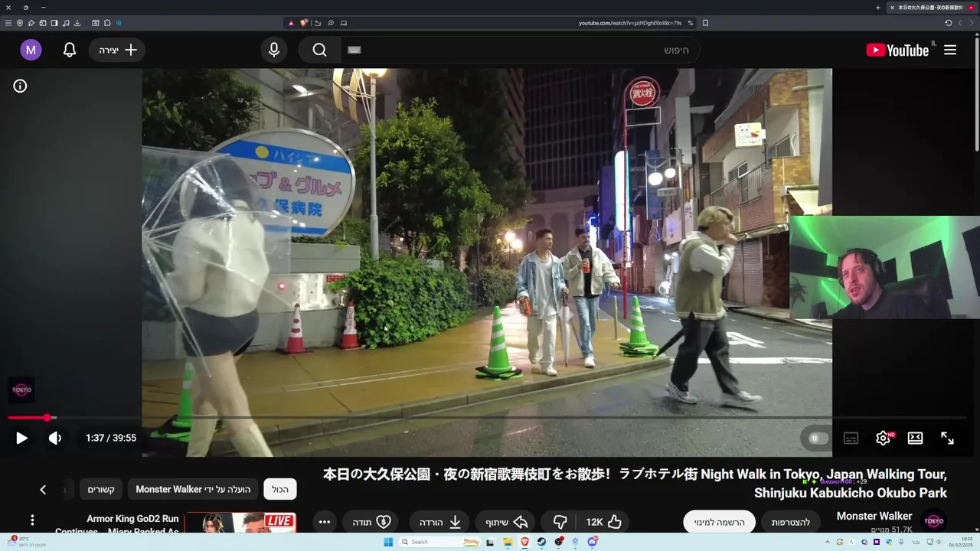Open more actions three-dot menu
980x551 pixels.
[325, 522]
